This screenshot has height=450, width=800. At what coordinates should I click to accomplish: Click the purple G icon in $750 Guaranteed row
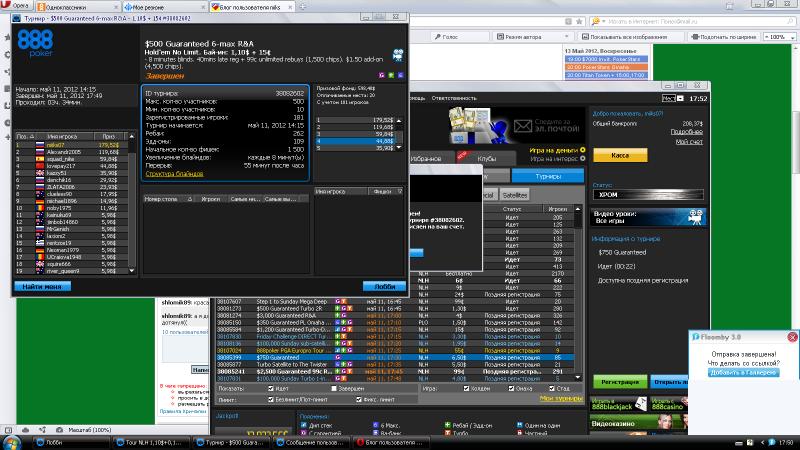(x=337, y=358)
